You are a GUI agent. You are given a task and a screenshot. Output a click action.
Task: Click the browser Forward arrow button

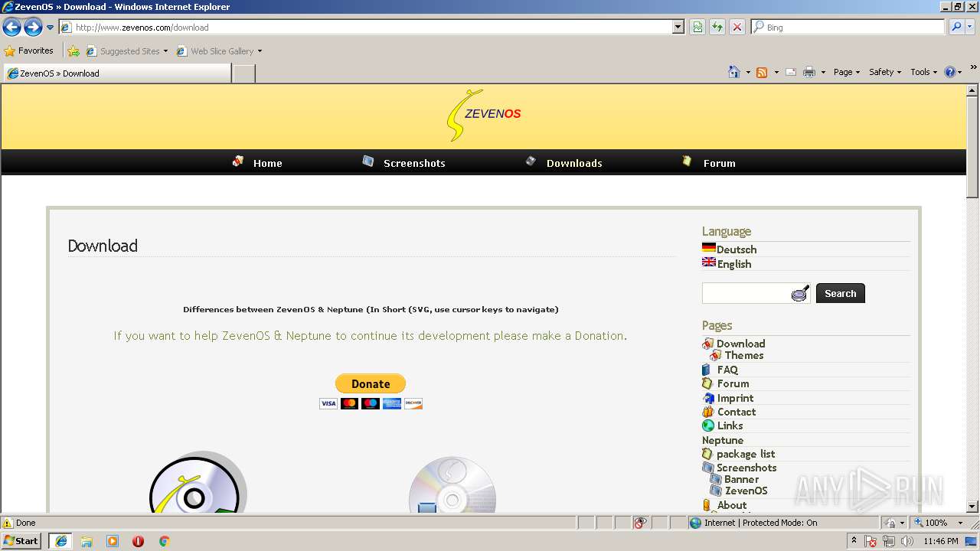pyautogui.click(x=33, y=28)
